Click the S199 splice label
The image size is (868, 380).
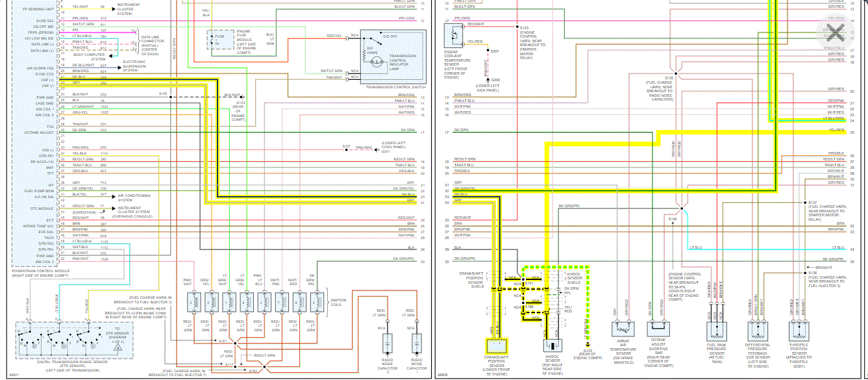pos(529,305)
